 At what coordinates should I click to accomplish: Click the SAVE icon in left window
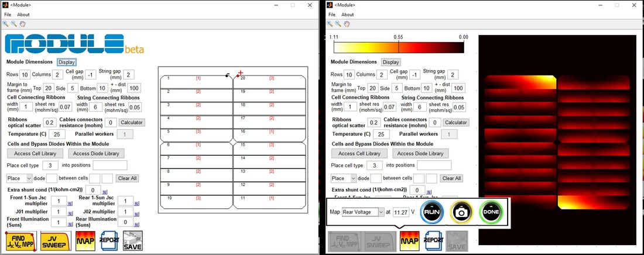coord(133,241)
